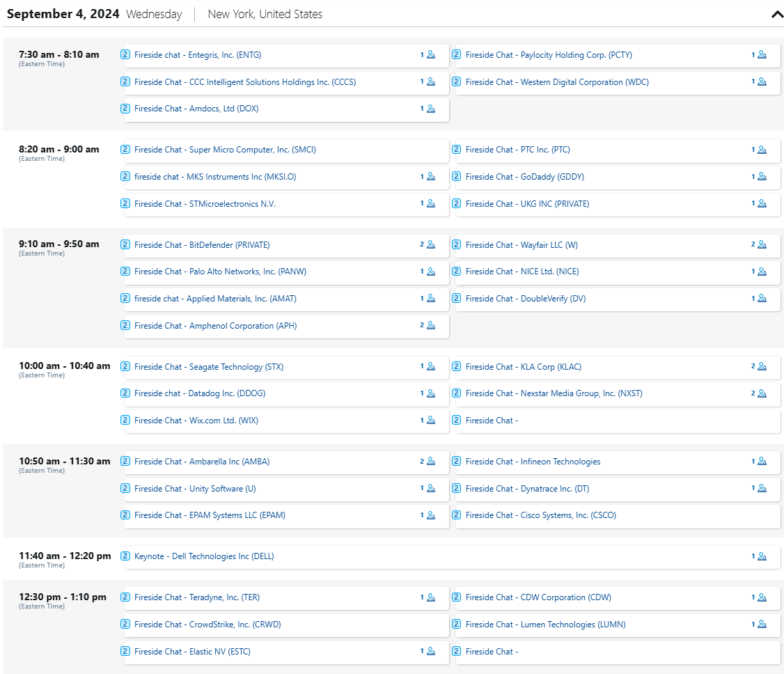Click attendee icon for Amphenol Corporation session

click(x=431, y=325)
